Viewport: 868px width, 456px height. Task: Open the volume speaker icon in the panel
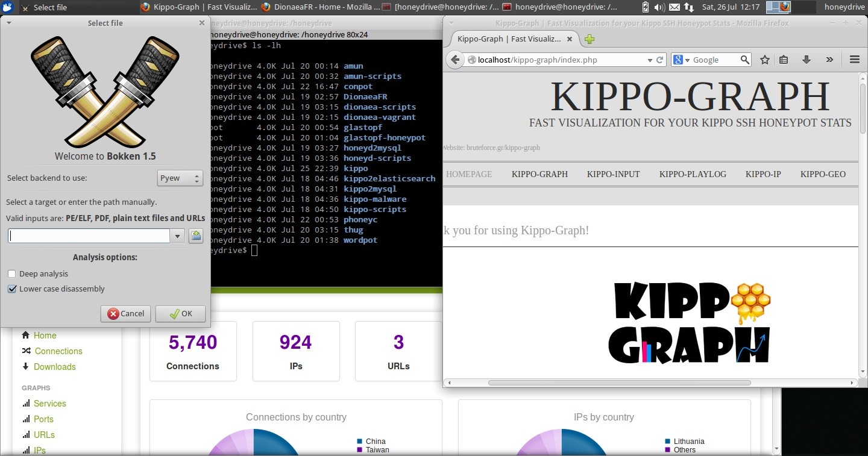coord(659,7)
